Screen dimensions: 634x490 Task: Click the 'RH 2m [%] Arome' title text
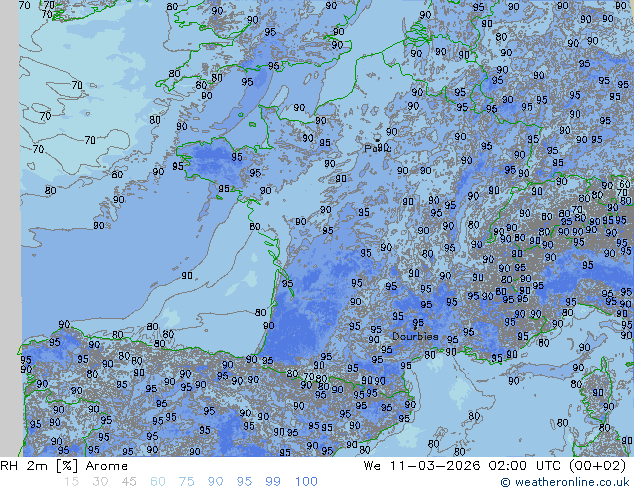(x=64, y=466)
